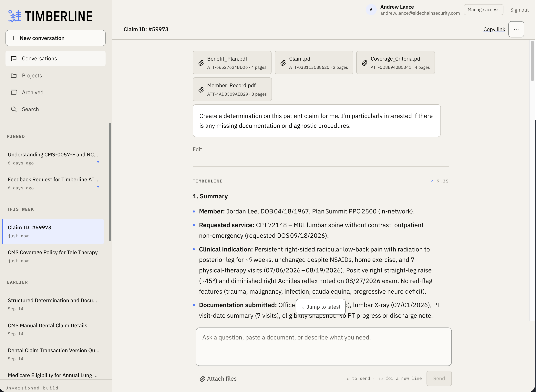Click the main chat vertical scrollbar
Viewport: 536px width, 392px height.
(x=532, y=61)
